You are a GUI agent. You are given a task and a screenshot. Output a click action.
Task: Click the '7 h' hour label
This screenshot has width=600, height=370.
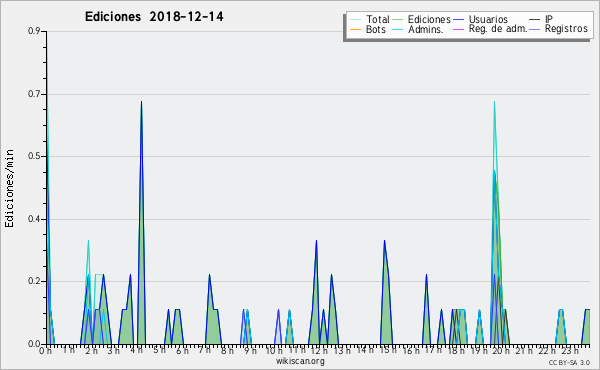204,350
